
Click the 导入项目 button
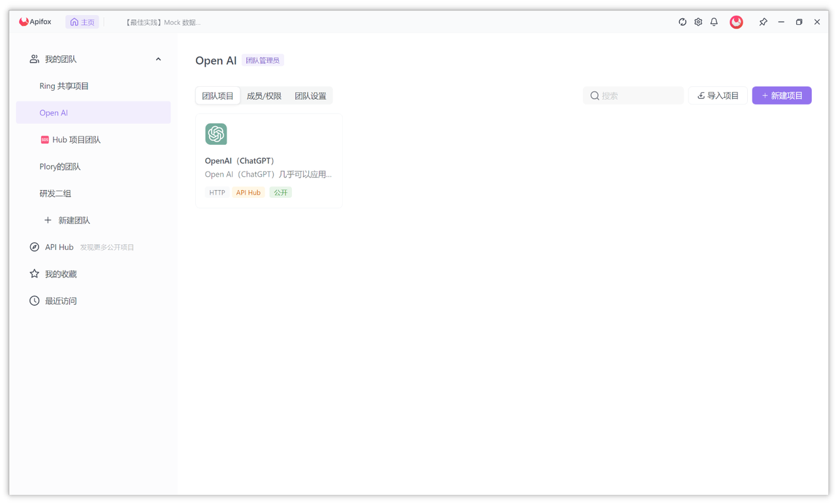pyautogui.click(x=718, y=95)
